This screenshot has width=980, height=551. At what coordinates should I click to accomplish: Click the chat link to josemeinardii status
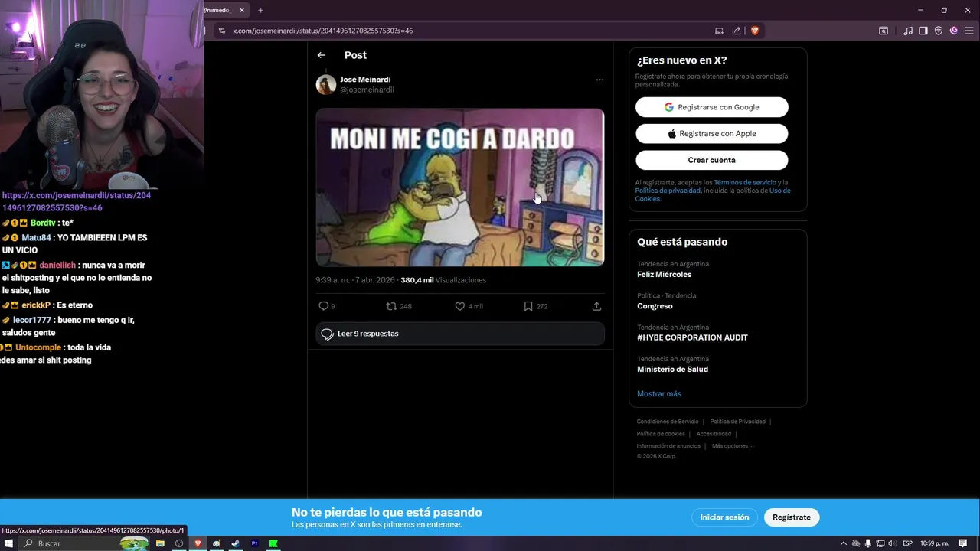click(x=77, y=201)
